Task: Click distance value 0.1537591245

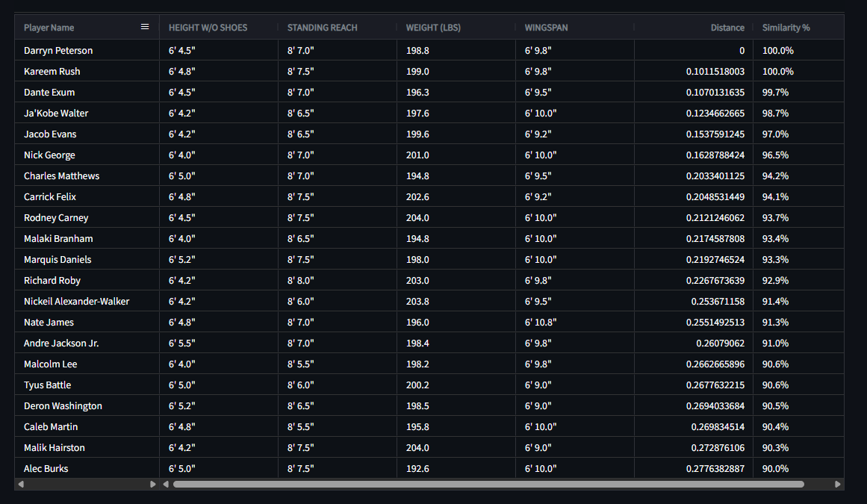Action: tap(715, 134)
